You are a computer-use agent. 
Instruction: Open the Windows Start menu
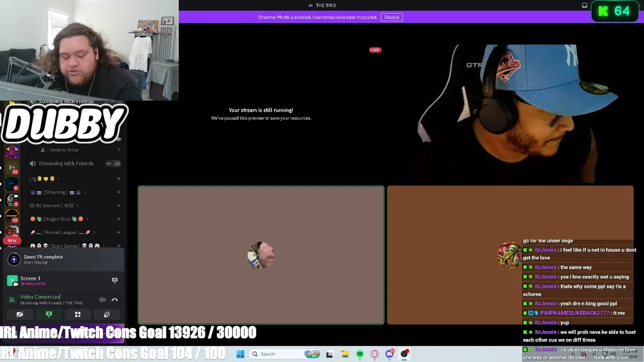(x=240, y=354)
